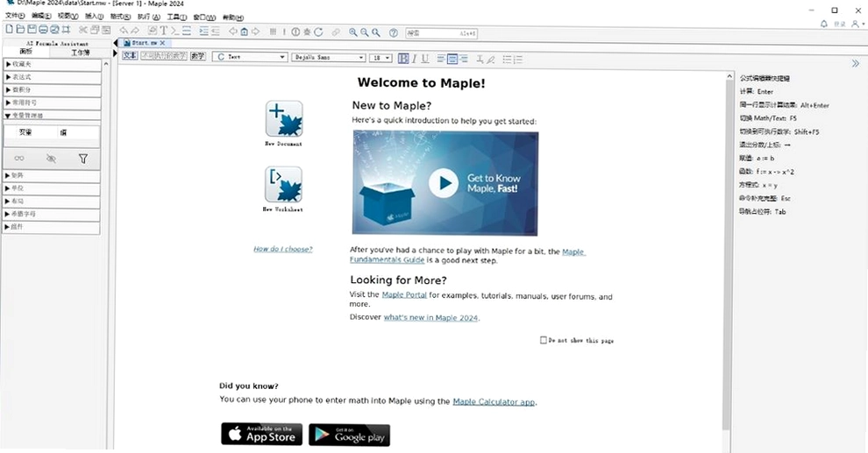Undo the last action in the toolbar
868x453 pixels.
124,31
